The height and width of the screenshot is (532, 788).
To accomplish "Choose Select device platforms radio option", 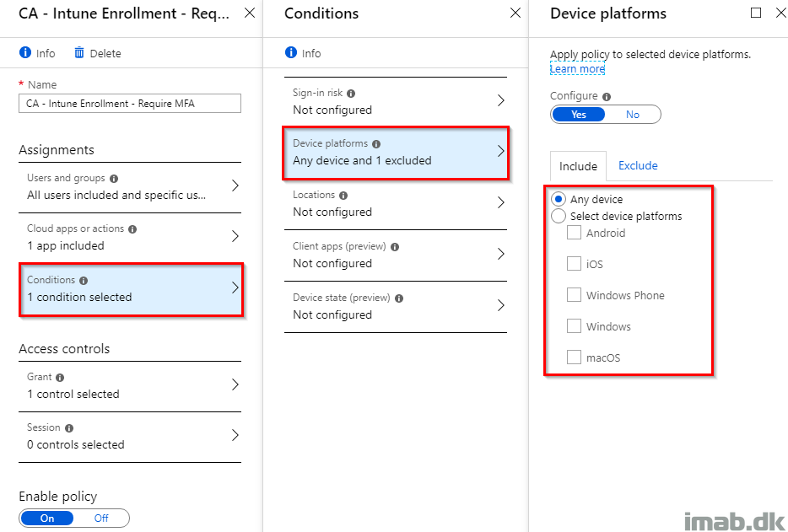I will 558,217.
